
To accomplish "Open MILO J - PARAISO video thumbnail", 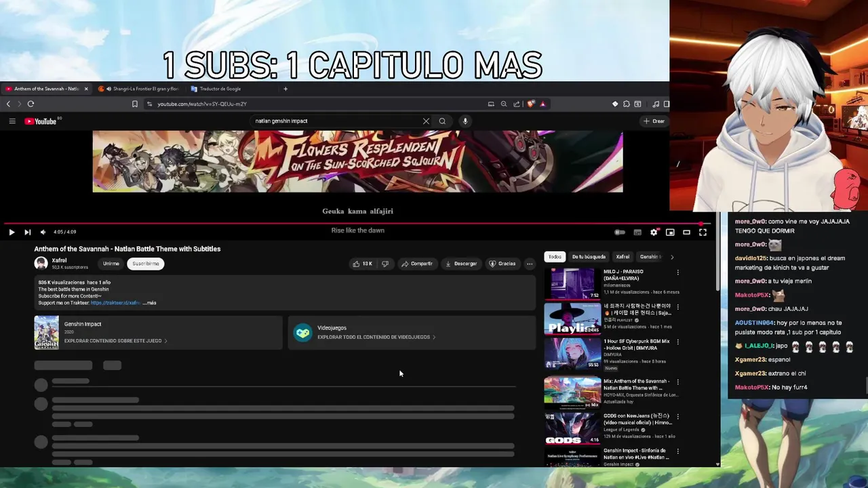I will 572,283.
